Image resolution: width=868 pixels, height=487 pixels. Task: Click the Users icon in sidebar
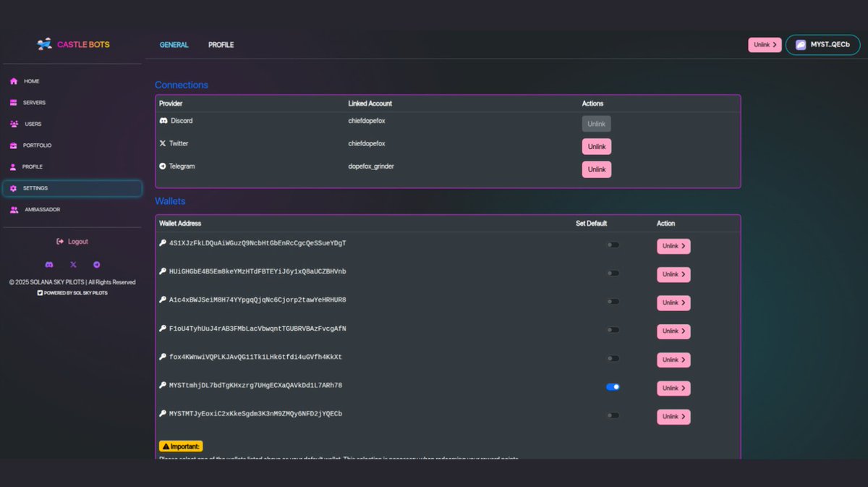point(14,124)
